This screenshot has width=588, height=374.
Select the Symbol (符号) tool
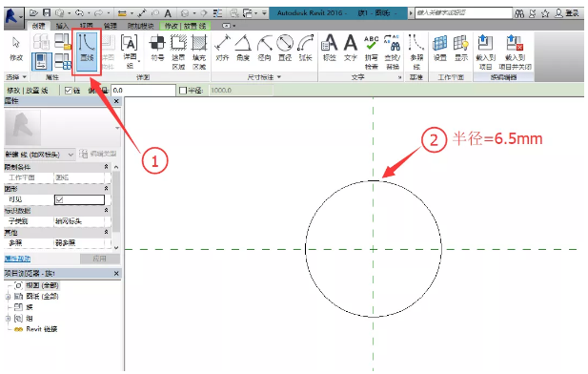coord(157,48)
